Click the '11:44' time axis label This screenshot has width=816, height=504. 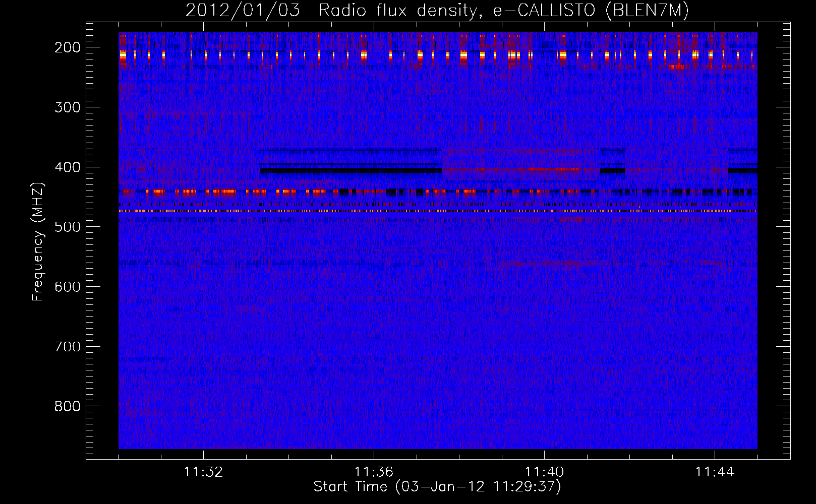point(715,472)
